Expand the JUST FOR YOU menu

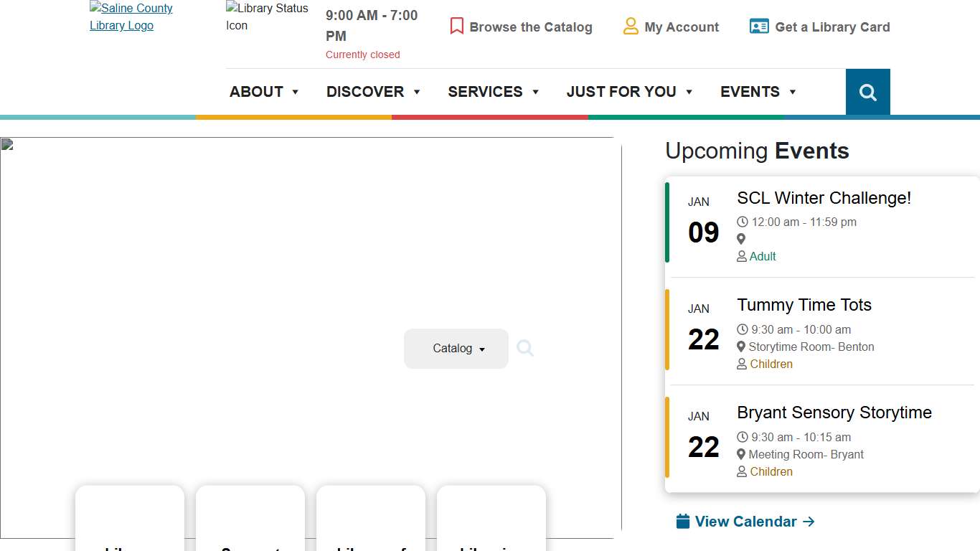point(629,92)
